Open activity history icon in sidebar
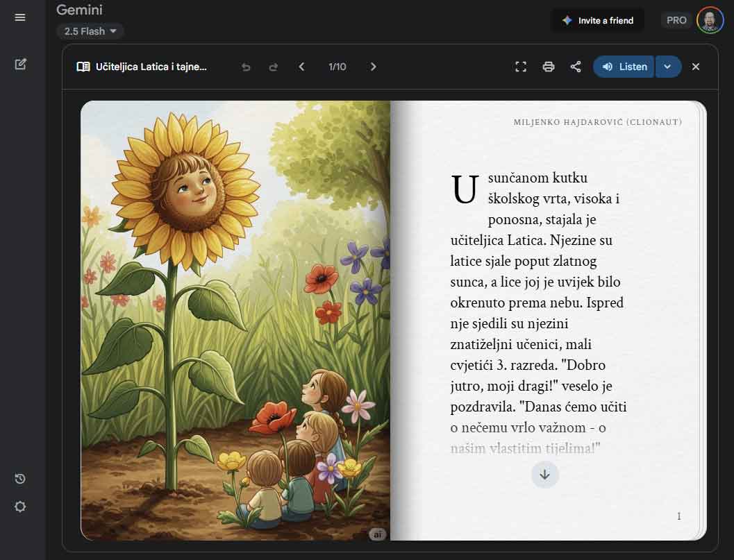The width and height of the screenshot is (734, 560). [x=20, y=479]
